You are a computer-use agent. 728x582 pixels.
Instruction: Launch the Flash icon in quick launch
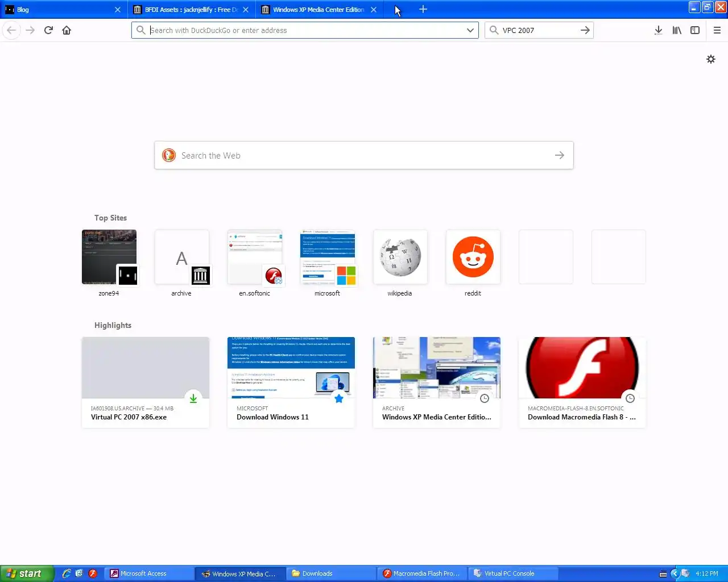(x=92, y=573)
